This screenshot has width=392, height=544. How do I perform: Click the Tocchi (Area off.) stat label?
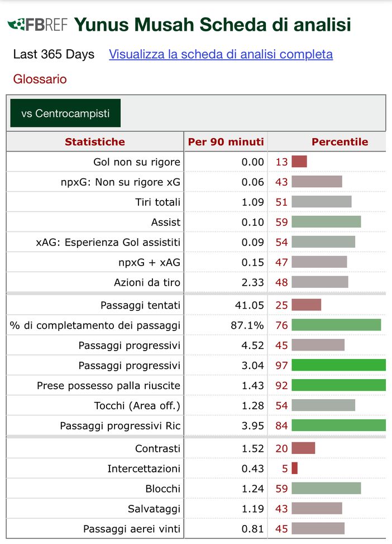click(x=137, y=406)
